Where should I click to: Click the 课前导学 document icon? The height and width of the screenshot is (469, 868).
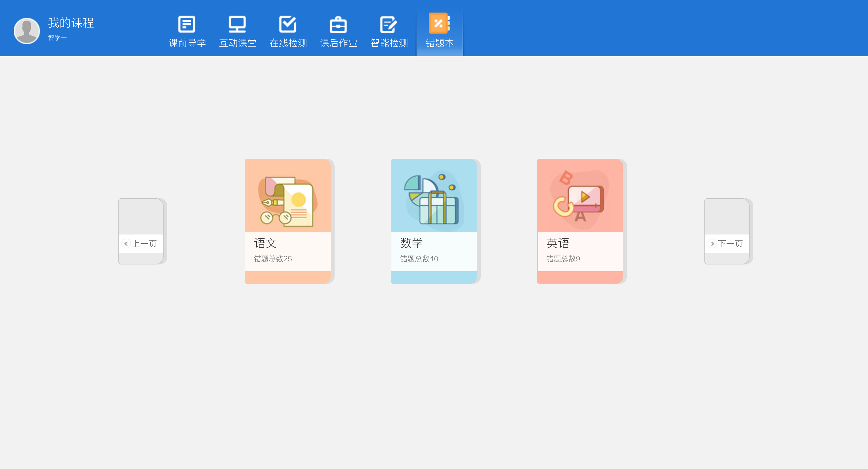pyautogui.click(x=187, y=24)
